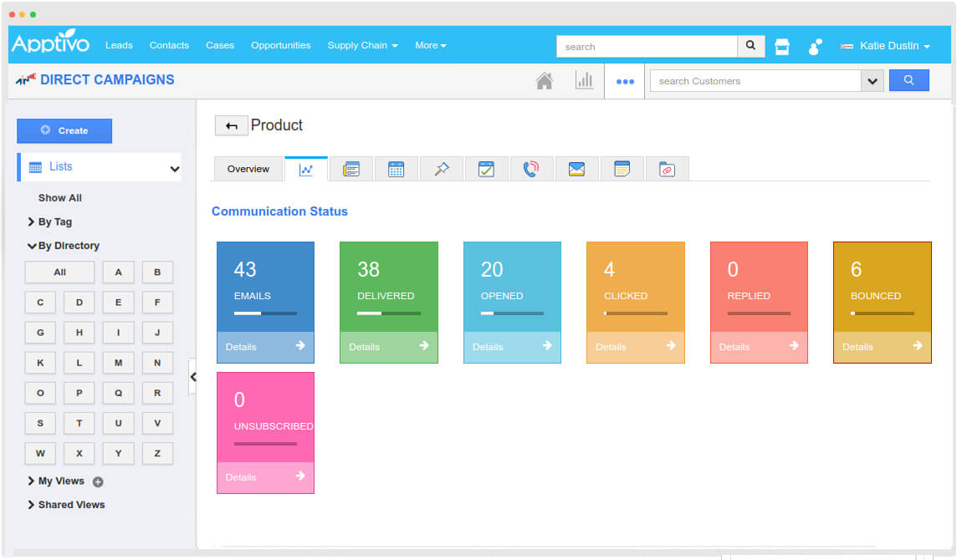962x560 pixels.
Task: Click the back arrow beside Product
Action: point(232,126)
